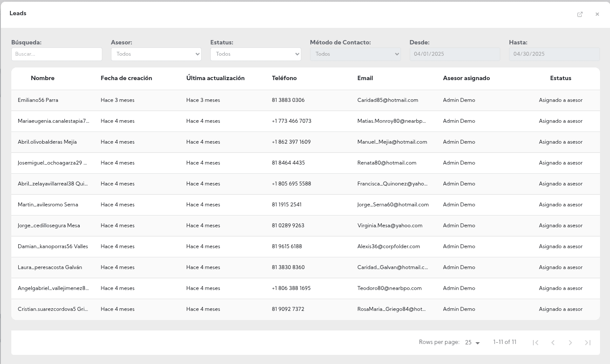Image resolution: width=610 pixels, height=364 pixels.
Task: Open the Método de Contacto dropdown
Action: 355,54
